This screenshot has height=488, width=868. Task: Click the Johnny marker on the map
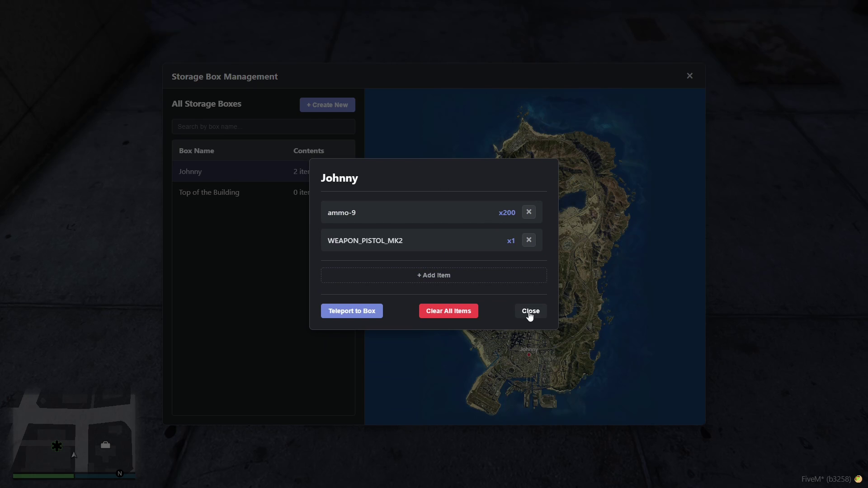(x=528, y=355)
